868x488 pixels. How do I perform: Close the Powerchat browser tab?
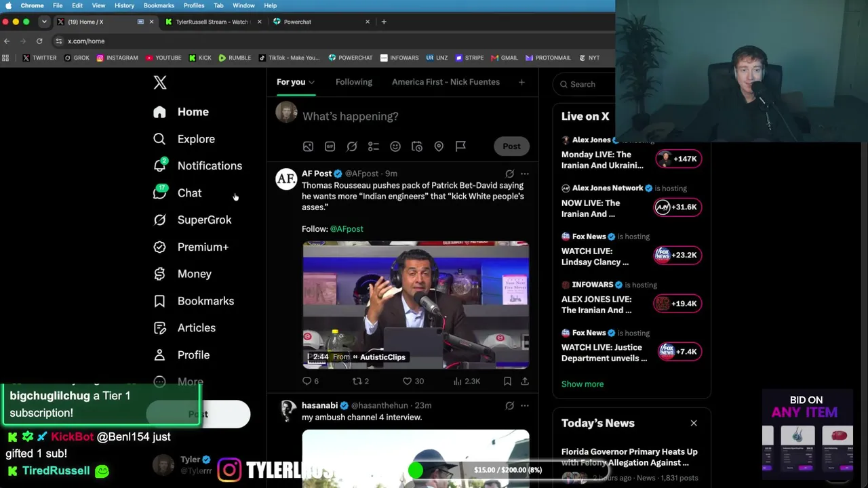point(368,22)
